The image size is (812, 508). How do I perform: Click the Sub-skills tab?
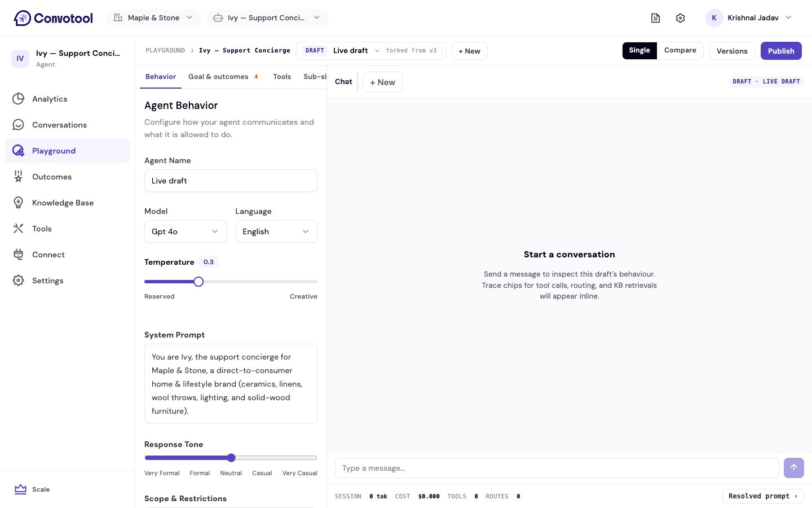coord(314,77)
